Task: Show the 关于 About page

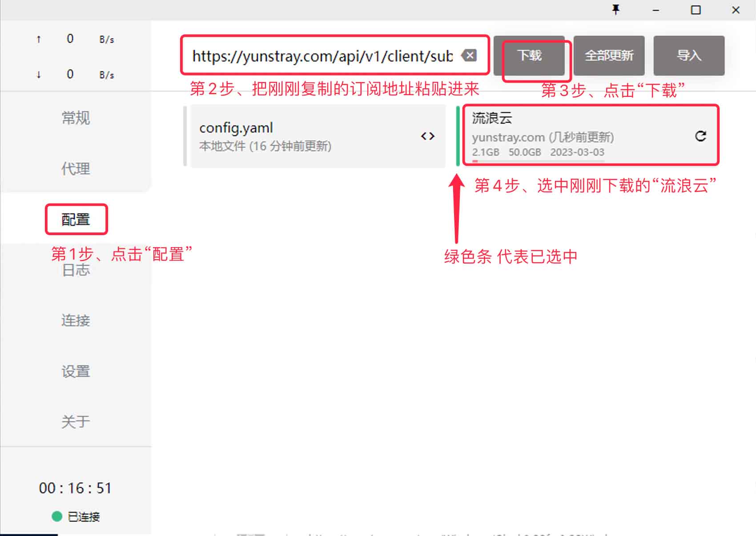Action: point(76,422)
